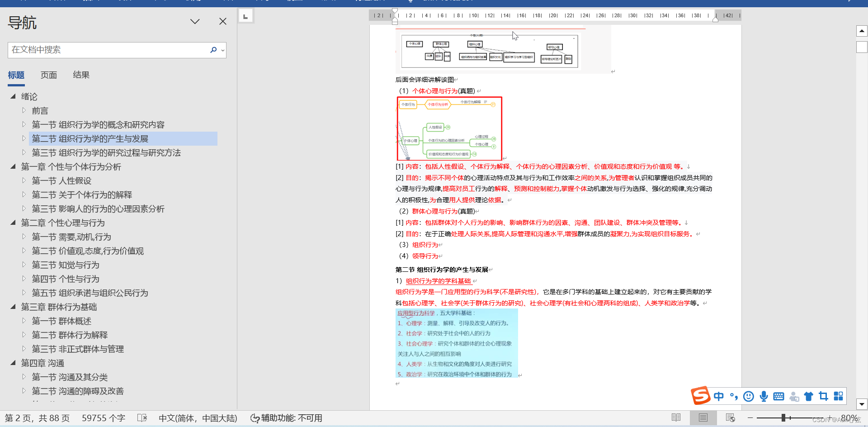
Task: Click Sogou screenshot crop tool icon
Action: coord(823,396)
